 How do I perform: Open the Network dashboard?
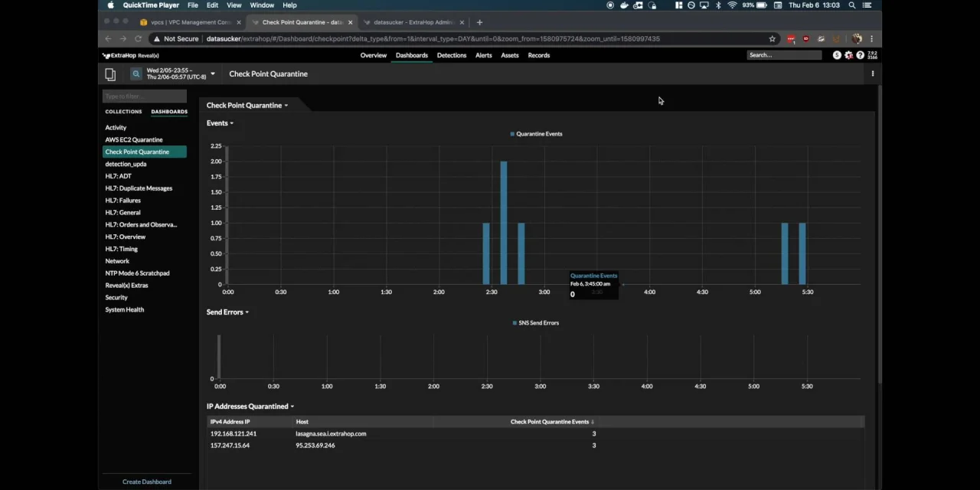(117, 261)
